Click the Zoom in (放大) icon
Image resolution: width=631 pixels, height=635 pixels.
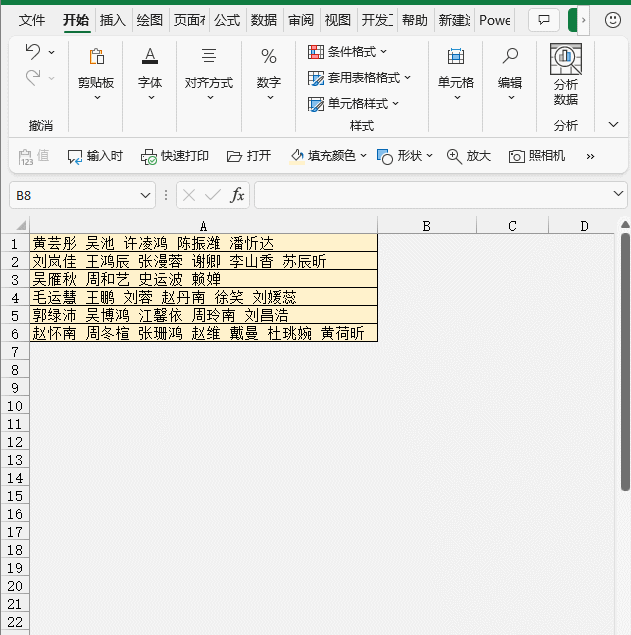coord(468,156)
